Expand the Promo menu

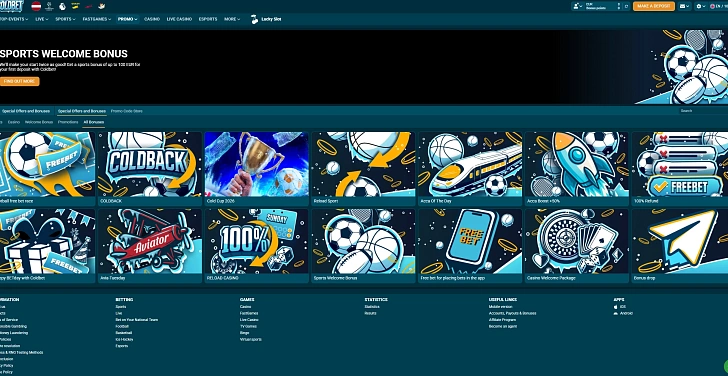tap(127, 19)
